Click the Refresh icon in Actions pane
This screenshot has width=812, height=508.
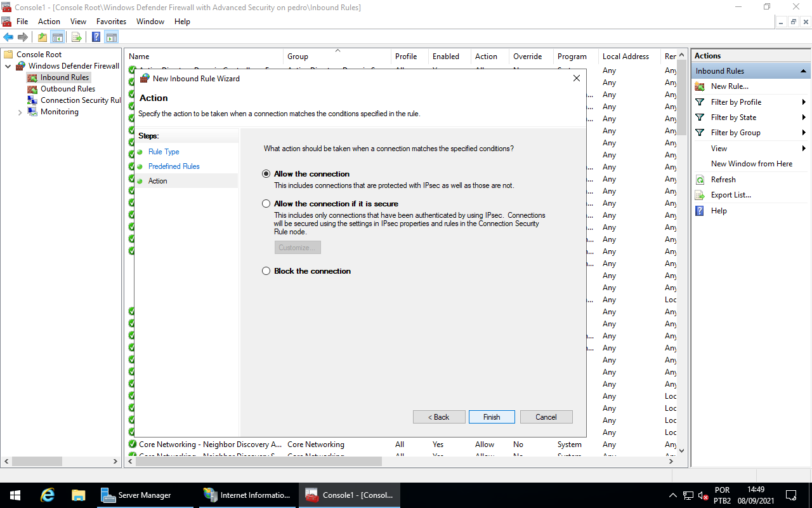coord(700,180)
